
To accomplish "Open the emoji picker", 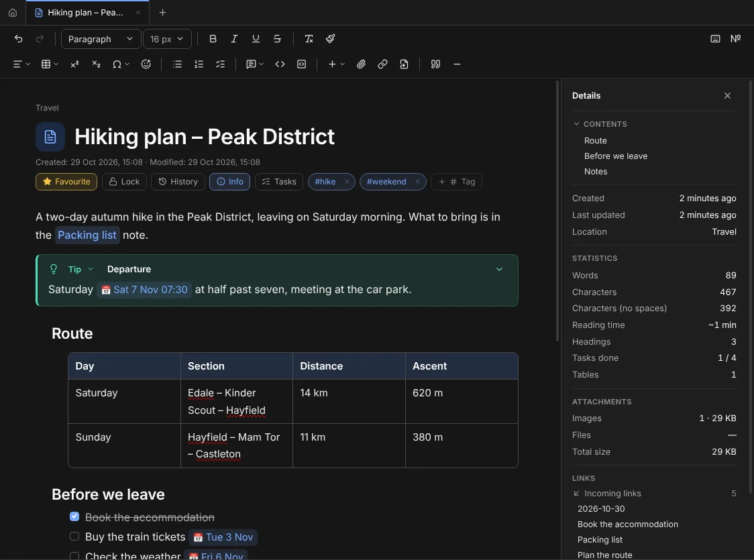I will tap(146, 64).
